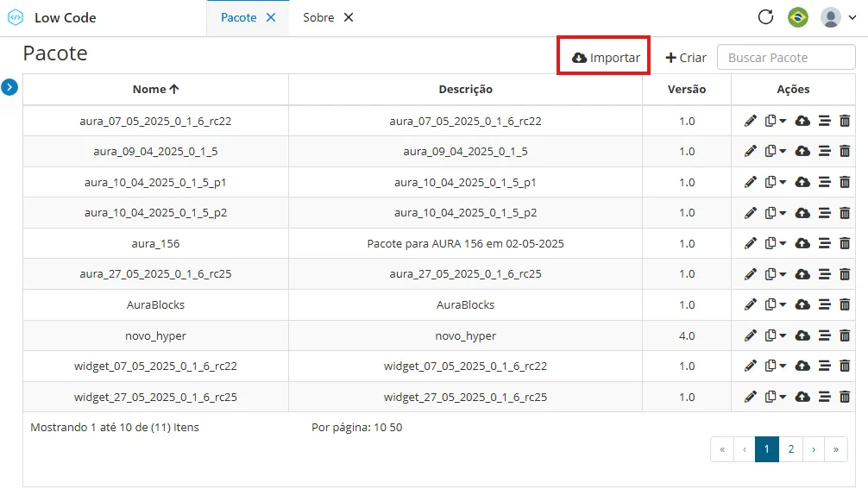Switch to the Pacote tab
Image resolution: width=868 pixels, height=495 pixels.
tap(239, 18)
